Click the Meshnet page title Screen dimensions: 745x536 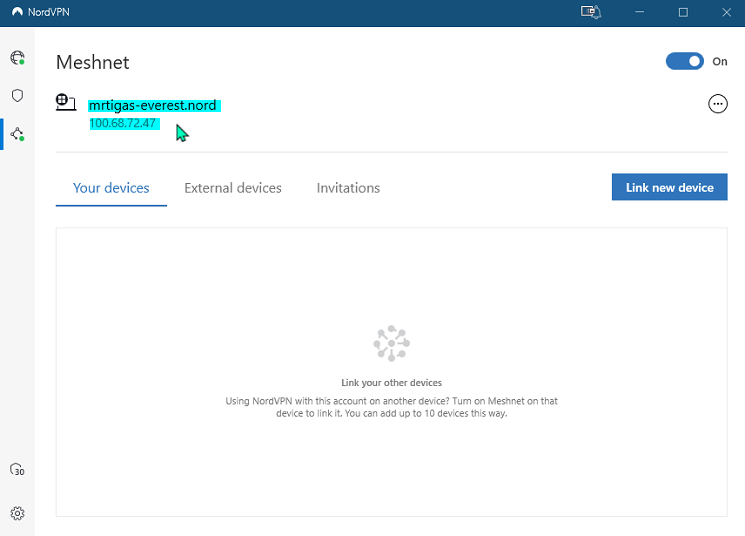tap(93, 62)
